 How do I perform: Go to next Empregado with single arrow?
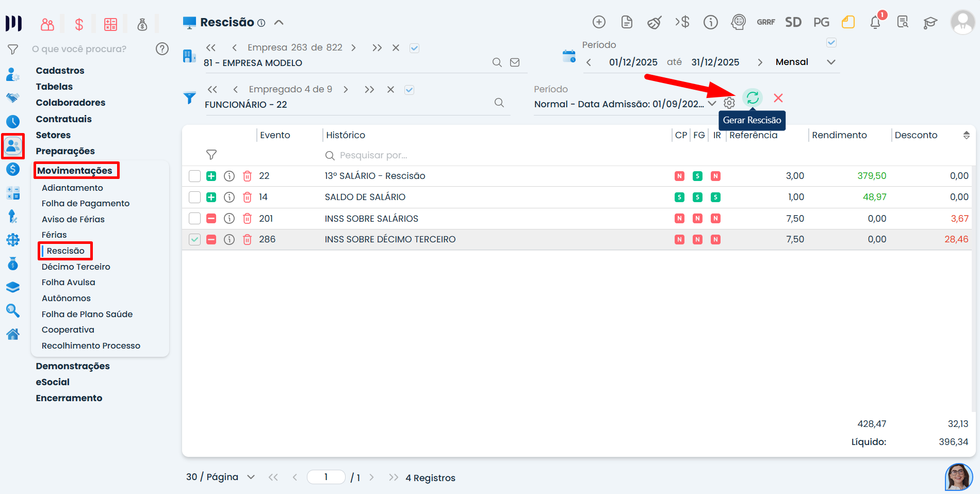point(346,90)
